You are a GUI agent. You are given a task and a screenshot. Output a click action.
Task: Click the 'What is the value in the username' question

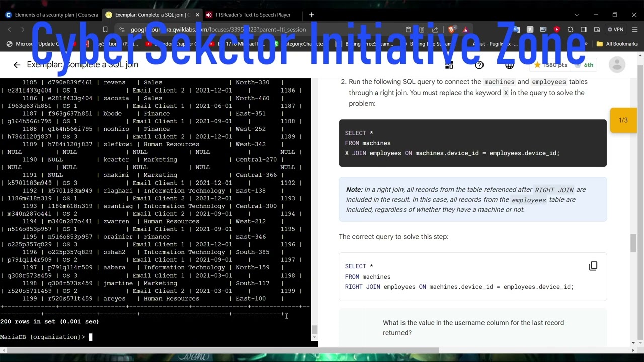tap(473, 328)
